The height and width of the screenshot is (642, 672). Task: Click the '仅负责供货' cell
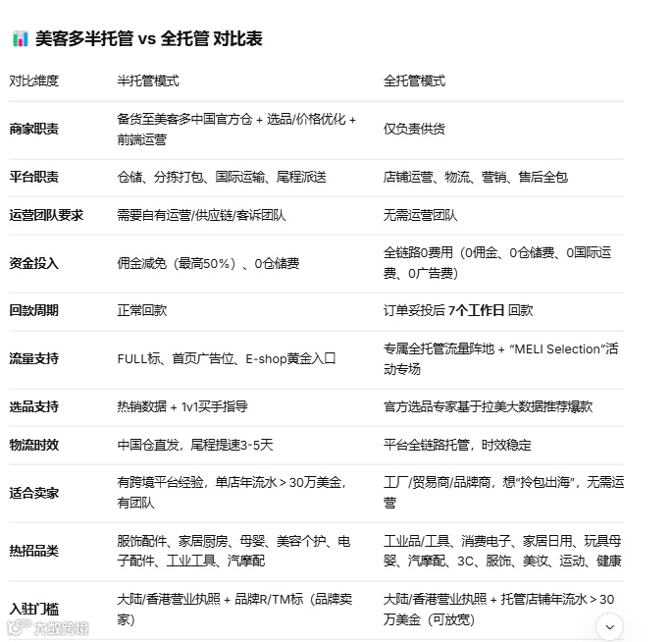tap(414, 129)
